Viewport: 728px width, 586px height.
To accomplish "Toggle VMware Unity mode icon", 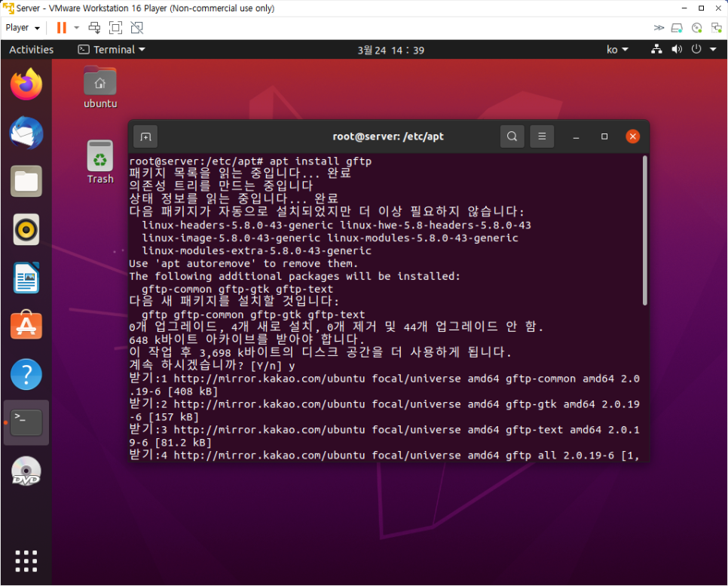I will tap(137, 28).
